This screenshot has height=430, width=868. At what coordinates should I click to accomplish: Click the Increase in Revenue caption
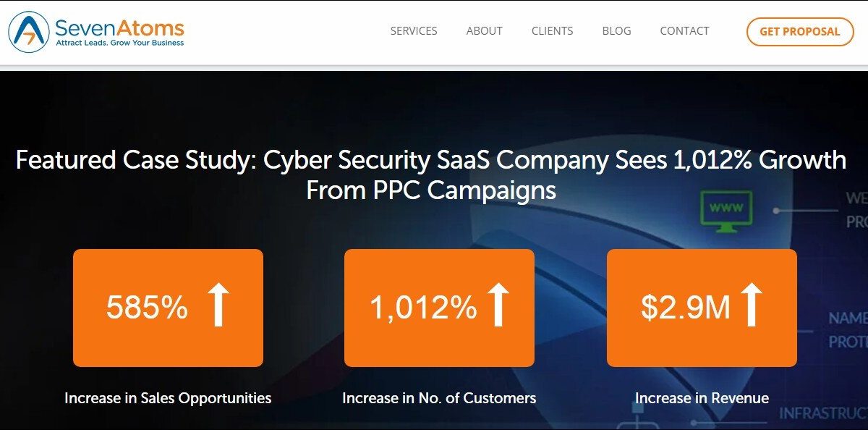tap(702, 398)
